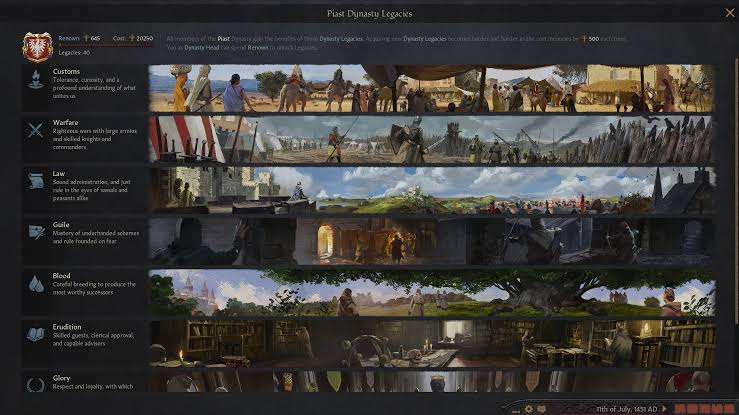Select the Law legacy track artwork
The width and height of the screenshot is (739, 415).
point(431,190)
